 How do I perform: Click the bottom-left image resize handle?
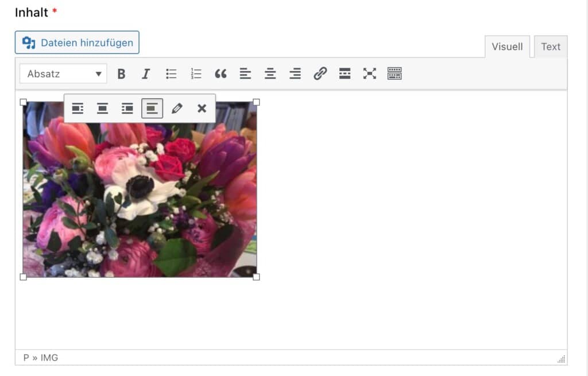[23, 277]
